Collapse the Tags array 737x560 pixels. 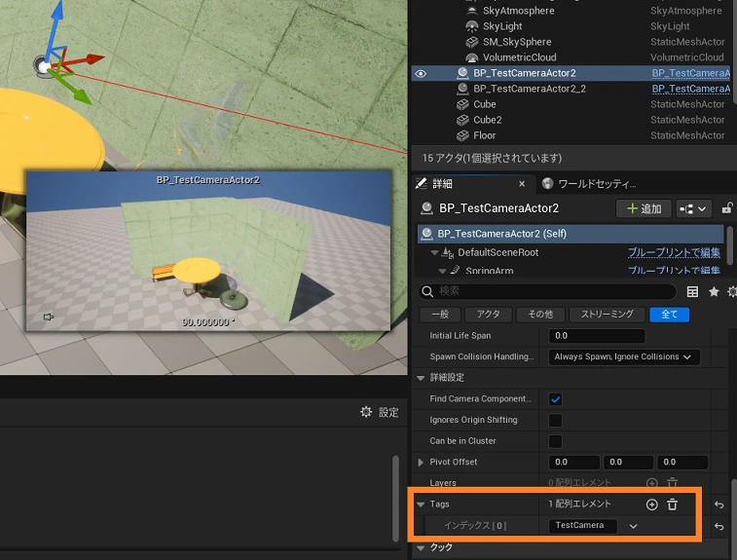421,504
